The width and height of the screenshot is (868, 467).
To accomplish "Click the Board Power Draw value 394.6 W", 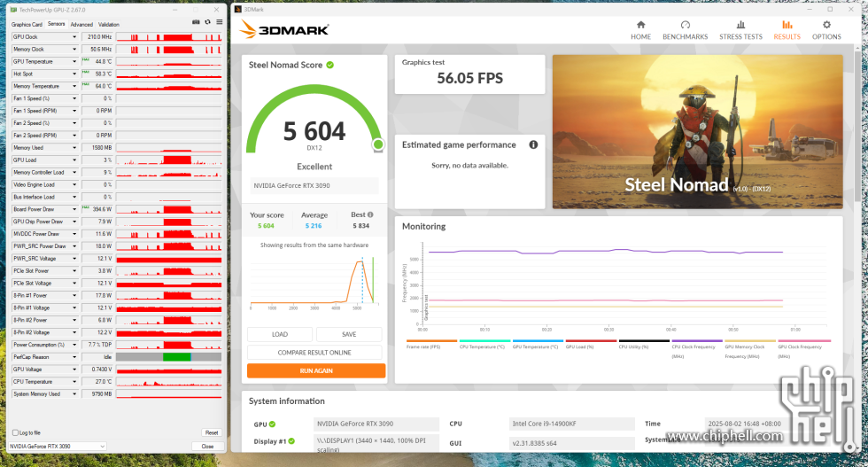I will (97, 209).
